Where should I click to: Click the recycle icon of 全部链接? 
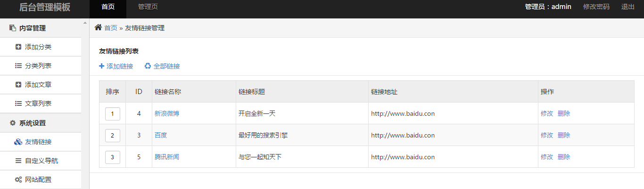tap(148, 66)
